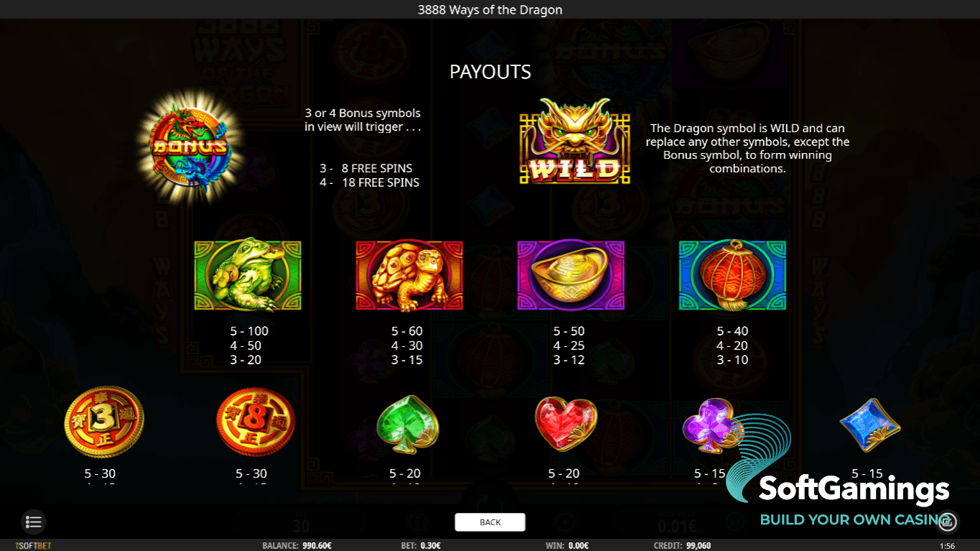Viewport: 980px width, 551px height.
Task: Open the hamburger menu button
Action: pyautogui.click(x=34, y=522)
